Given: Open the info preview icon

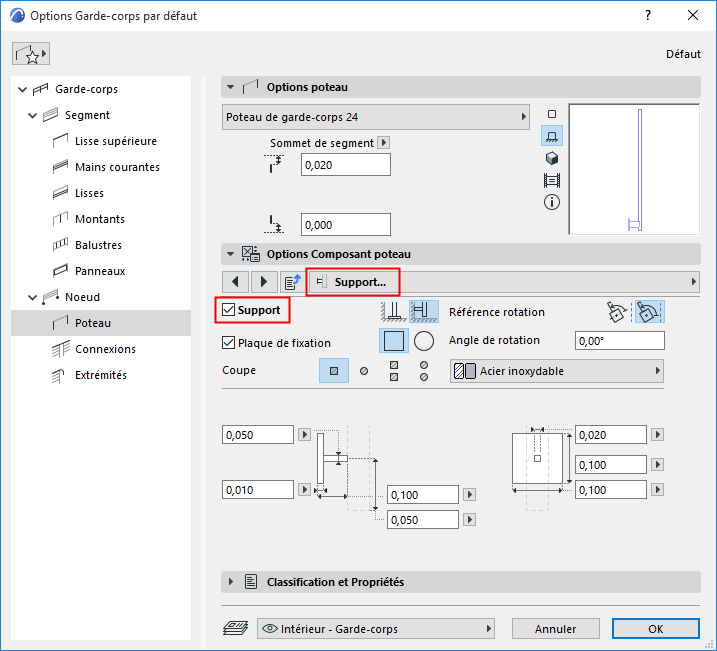Looking at the screenshot, I should click(x=552, y=202).
